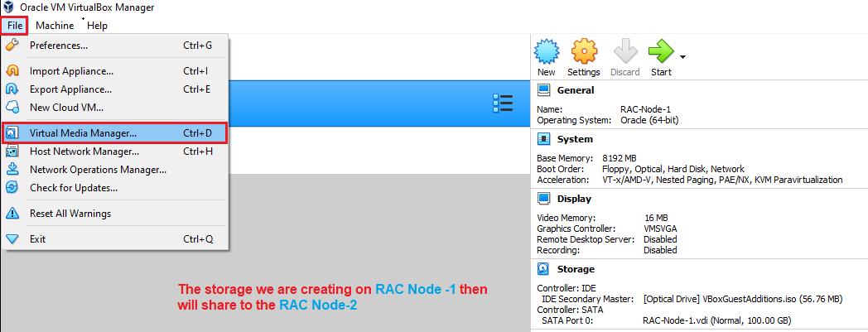Click the VBoxGuestAdditions.iso optical drive entry
The height and width of the screenshot is (332, 868).
point(743,300)
